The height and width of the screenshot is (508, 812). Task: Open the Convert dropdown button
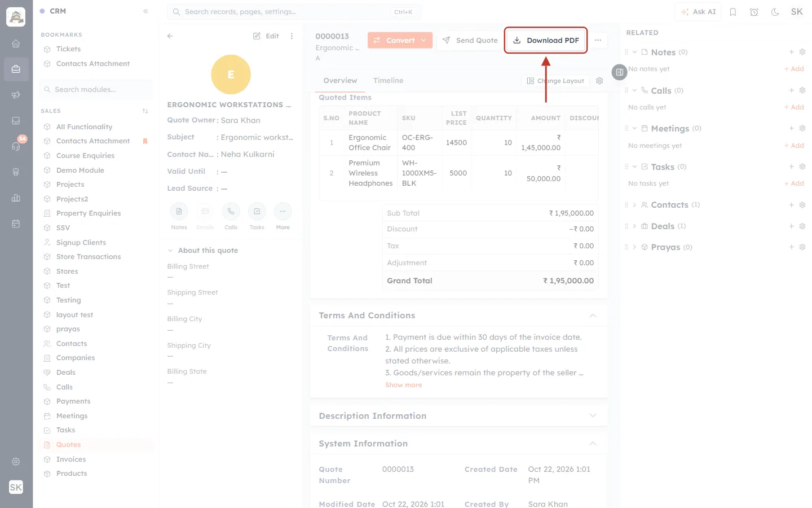coord(400,40)
